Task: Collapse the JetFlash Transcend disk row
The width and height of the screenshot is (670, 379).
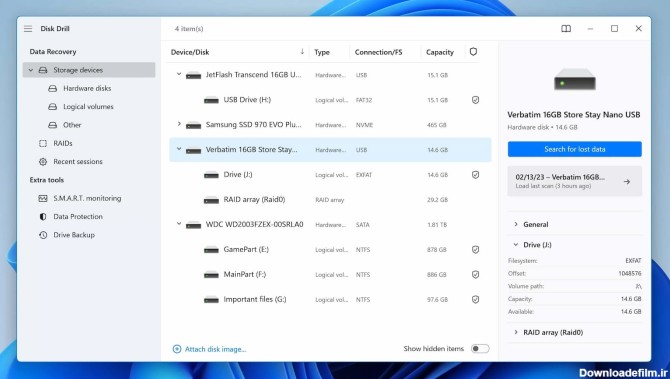Action: pos(179,74)
